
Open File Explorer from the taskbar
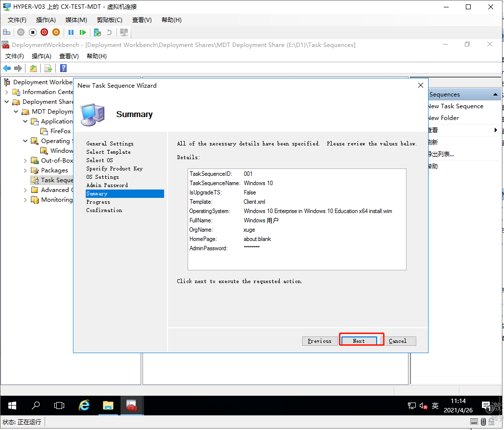(x=108, y=406)
